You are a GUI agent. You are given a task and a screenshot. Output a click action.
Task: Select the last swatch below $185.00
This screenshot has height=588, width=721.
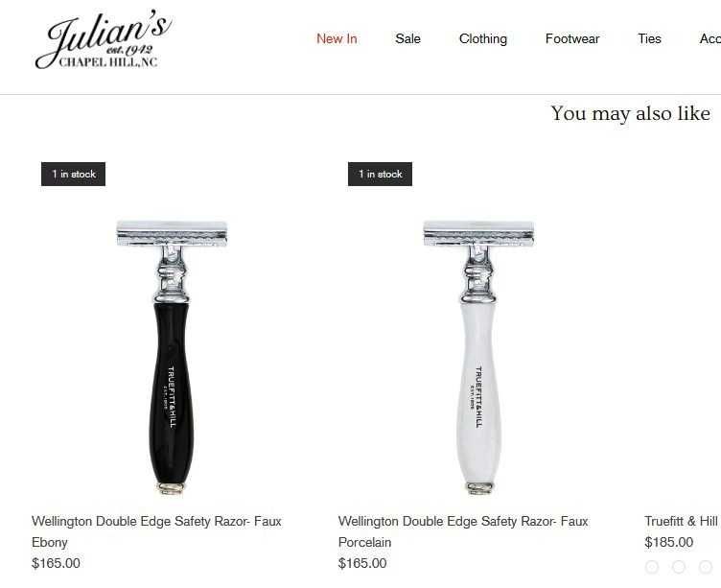coord(706,567)
